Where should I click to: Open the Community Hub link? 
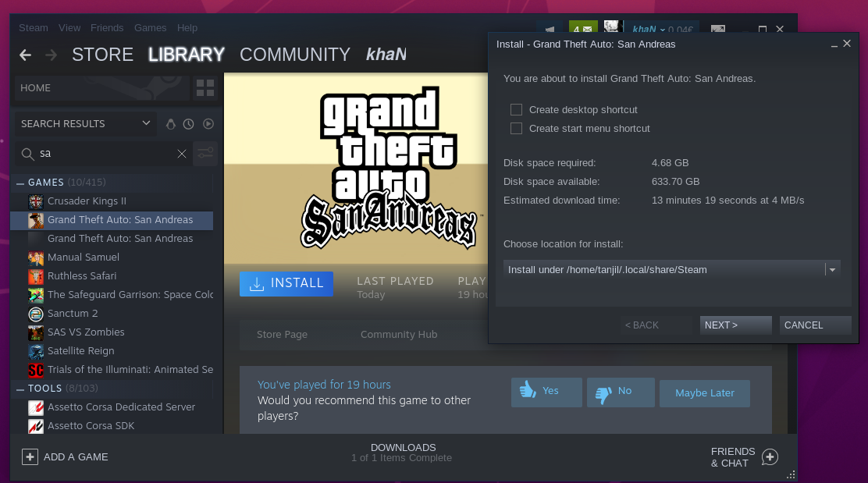pos(399,335)
